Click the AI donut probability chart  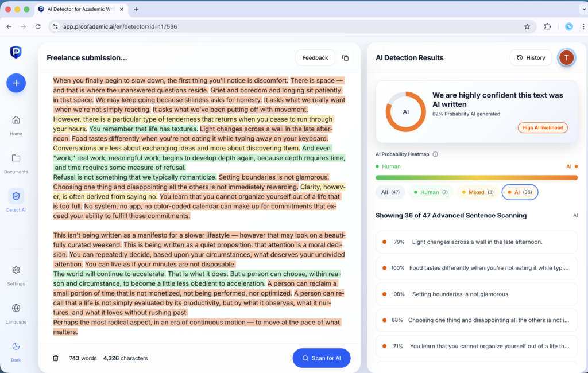click(x=406, y=112)
